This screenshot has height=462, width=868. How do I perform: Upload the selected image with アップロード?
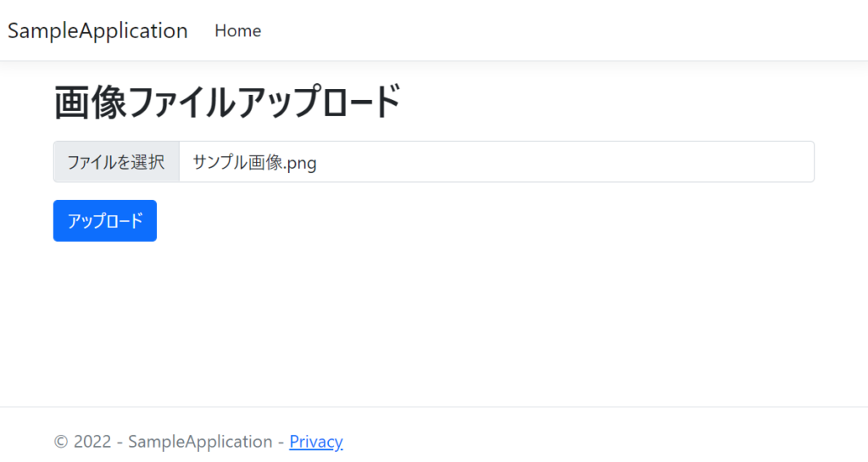[104, 220]
